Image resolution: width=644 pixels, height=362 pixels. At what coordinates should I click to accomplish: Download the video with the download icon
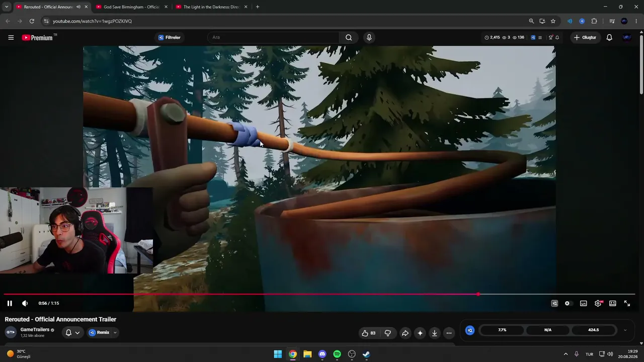pos(435,333)
